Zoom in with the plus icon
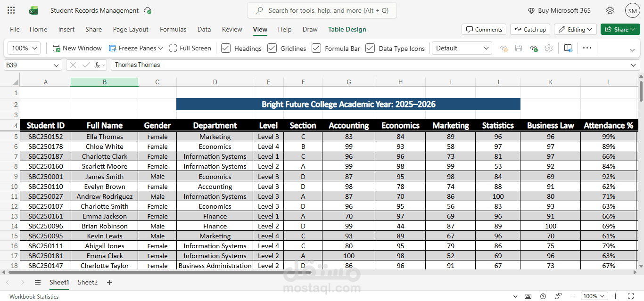This screenshot has height=301, width=644. tap(615, 296)
